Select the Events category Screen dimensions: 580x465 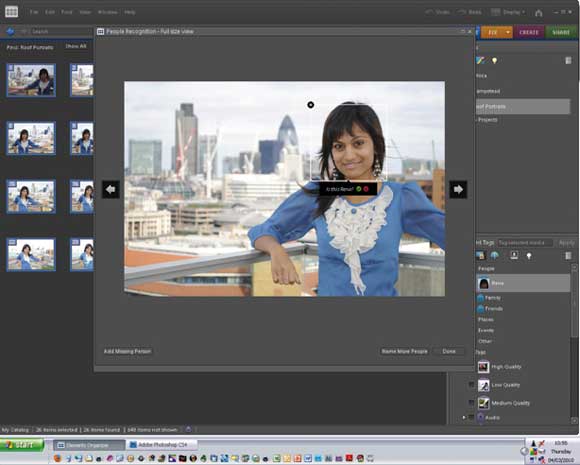coord(486,330)
